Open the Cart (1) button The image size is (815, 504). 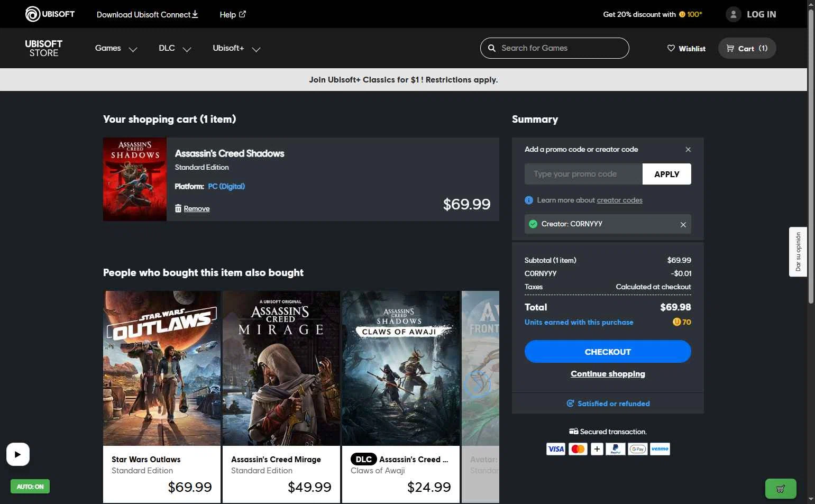(x=747, y=48)
